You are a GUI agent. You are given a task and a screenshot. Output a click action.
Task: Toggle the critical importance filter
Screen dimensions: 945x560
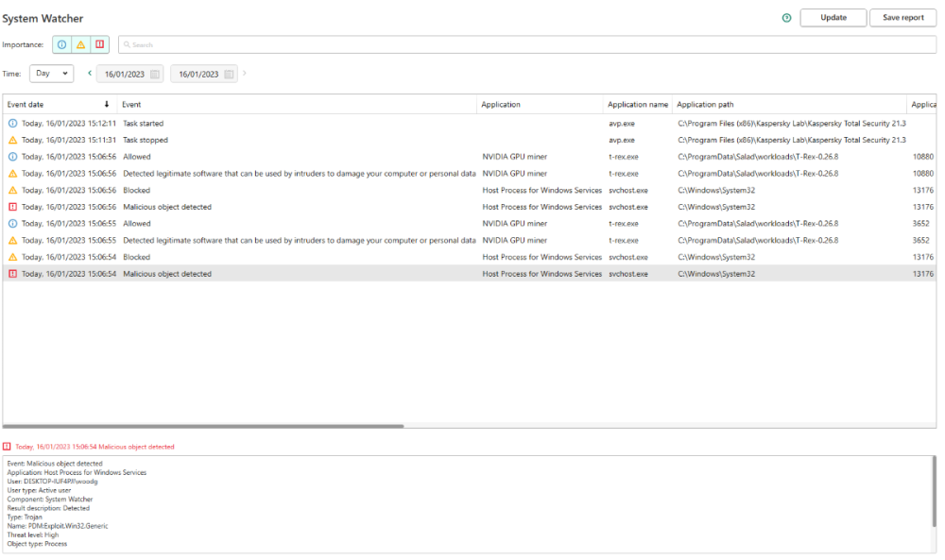click(x=99, y=44)
